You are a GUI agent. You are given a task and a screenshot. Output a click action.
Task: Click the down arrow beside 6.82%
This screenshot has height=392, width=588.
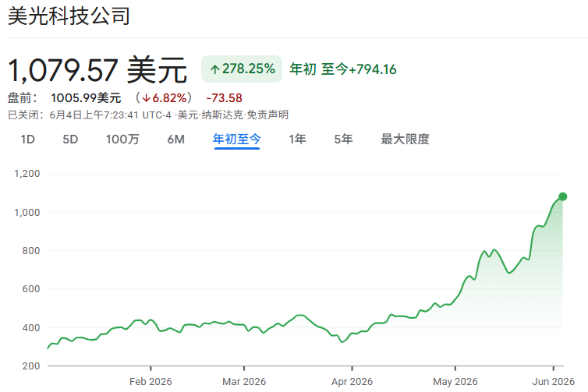pyautogui.click(x=147, y=98)
